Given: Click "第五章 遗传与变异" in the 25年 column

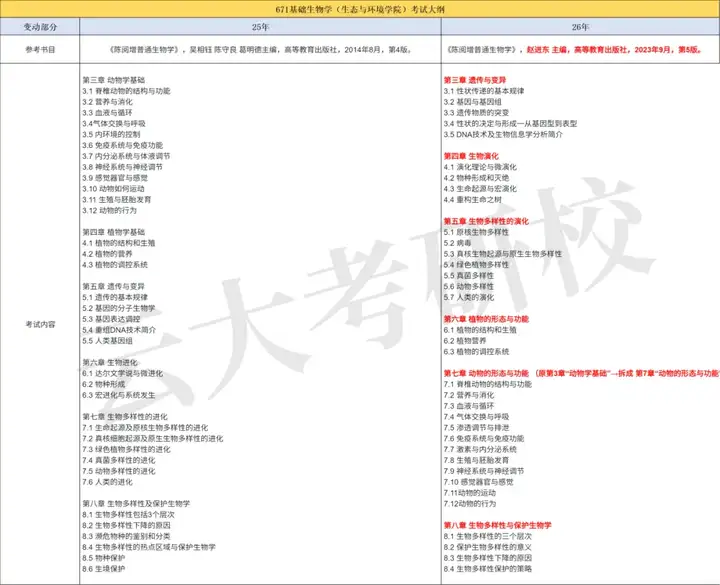Looking at the screenshot, I should 113,287.
